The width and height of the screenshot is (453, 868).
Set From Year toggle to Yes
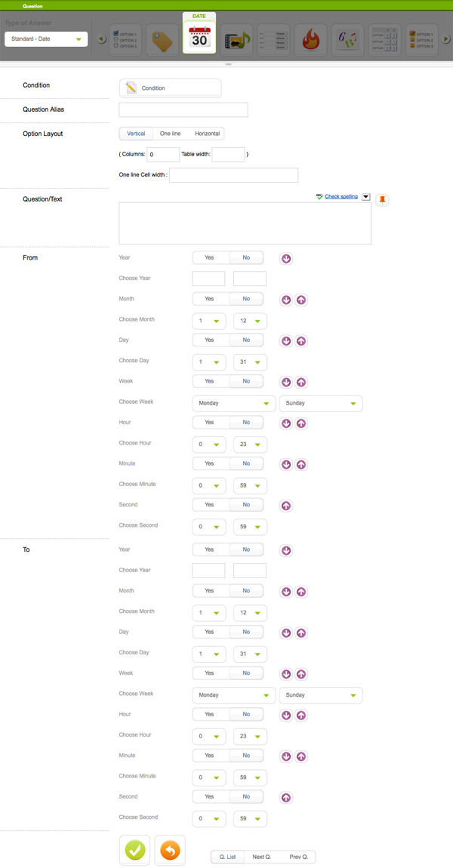pos(210,258)
